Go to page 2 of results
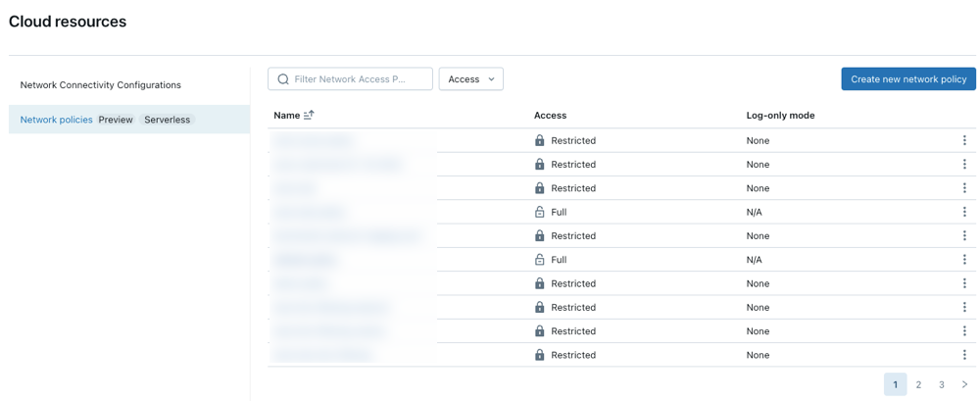This screenshot has height=401, width=980. point(918,384)
